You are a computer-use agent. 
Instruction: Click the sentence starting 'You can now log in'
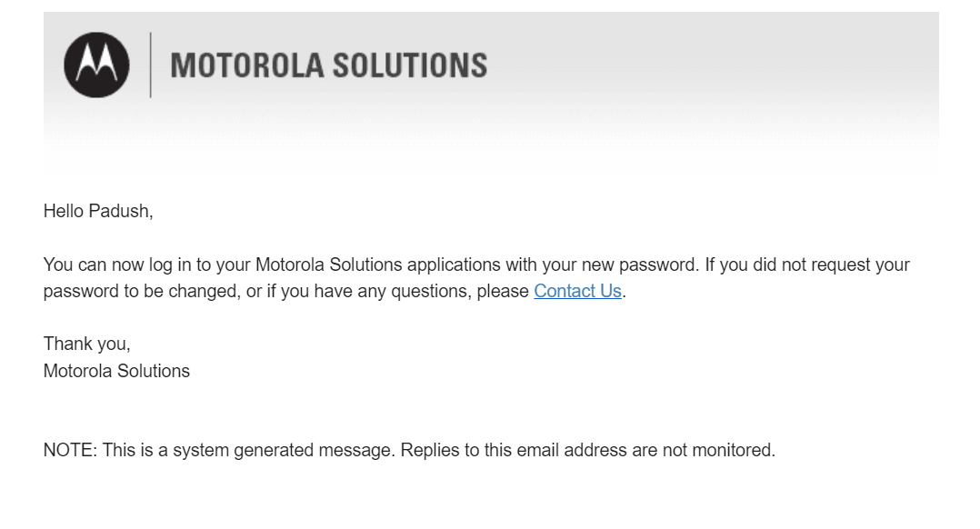371,264
